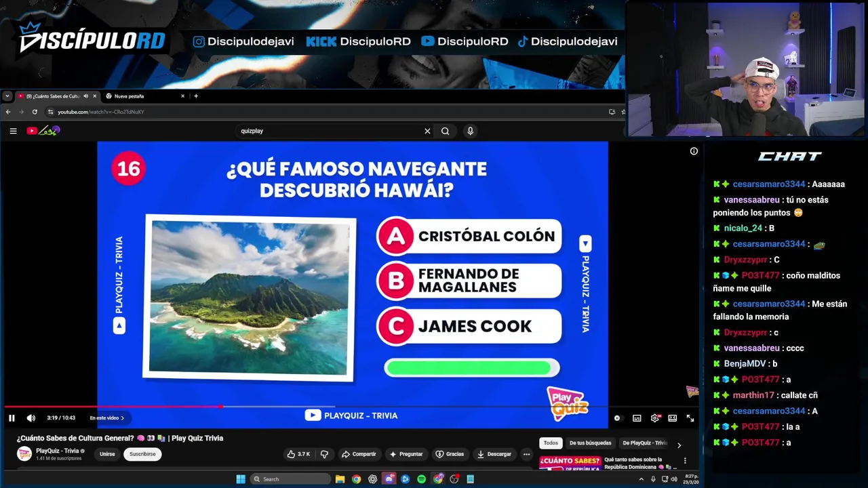Open File Explorer from the taskbar
The image size is (868, 488).
click(340, 479)
